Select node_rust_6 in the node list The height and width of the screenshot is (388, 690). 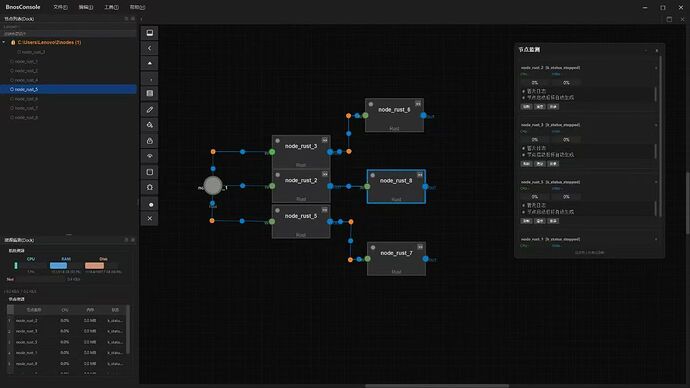[68, 99]
